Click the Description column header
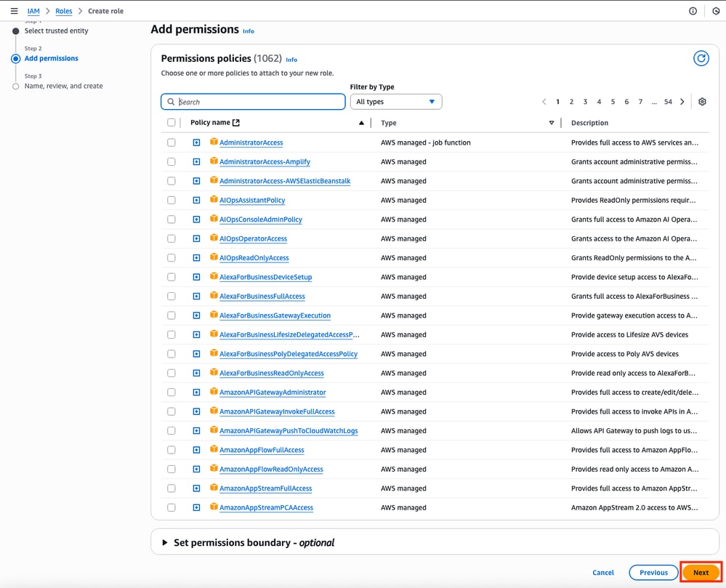 point(589,123)
